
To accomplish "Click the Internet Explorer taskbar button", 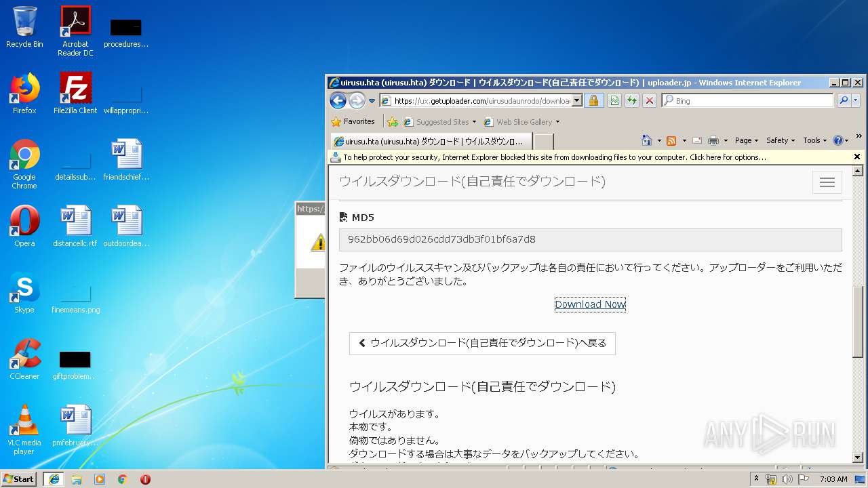I will tap(54, 479).
